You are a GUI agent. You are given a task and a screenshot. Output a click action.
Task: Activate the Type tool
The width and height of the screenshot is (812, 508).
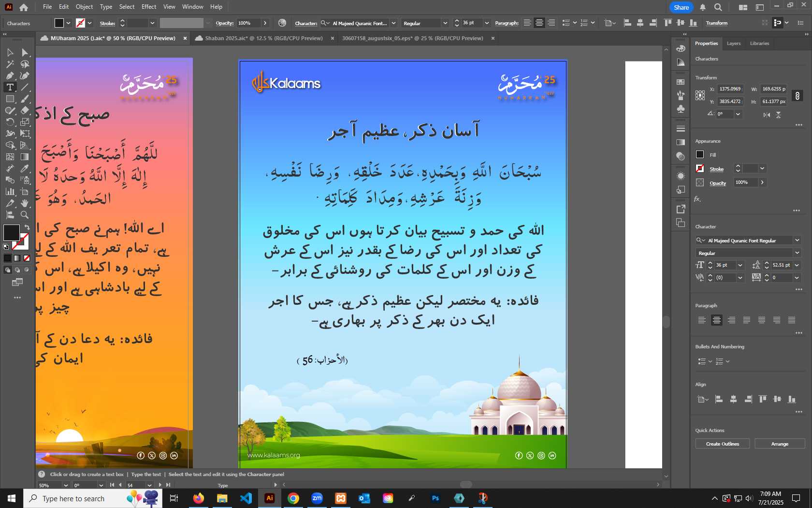pos(10,87)
